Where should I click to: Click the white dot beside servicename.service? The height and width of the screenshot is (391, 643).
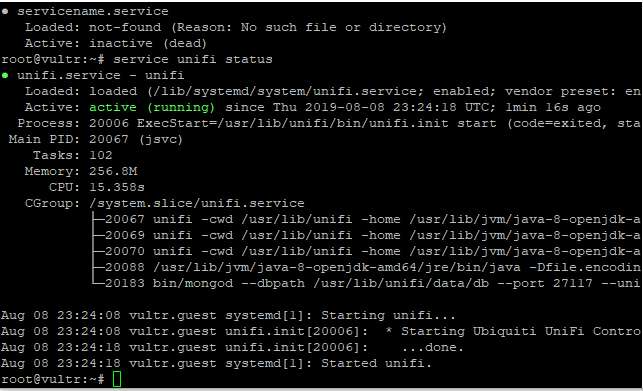click(5, 11)
